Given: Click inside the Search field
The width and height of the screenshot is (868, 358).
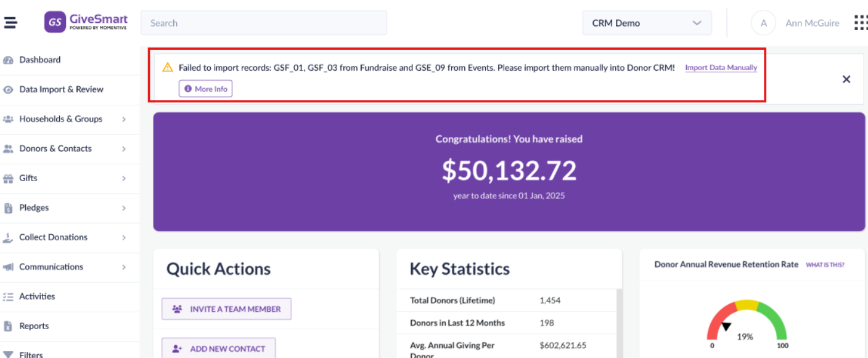Looking at the screenshot, I should (x=263, y=23).
